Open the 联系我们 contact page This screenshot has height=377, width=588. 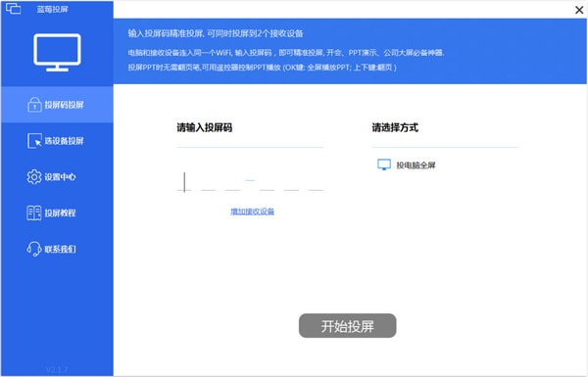57,249
